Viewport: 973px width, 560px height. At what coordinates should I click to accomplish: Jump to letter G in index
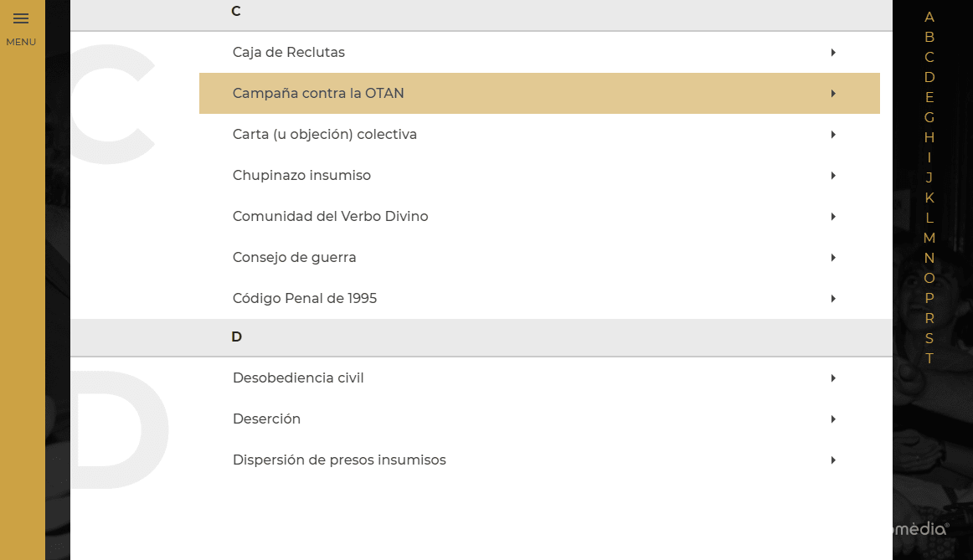929,118
